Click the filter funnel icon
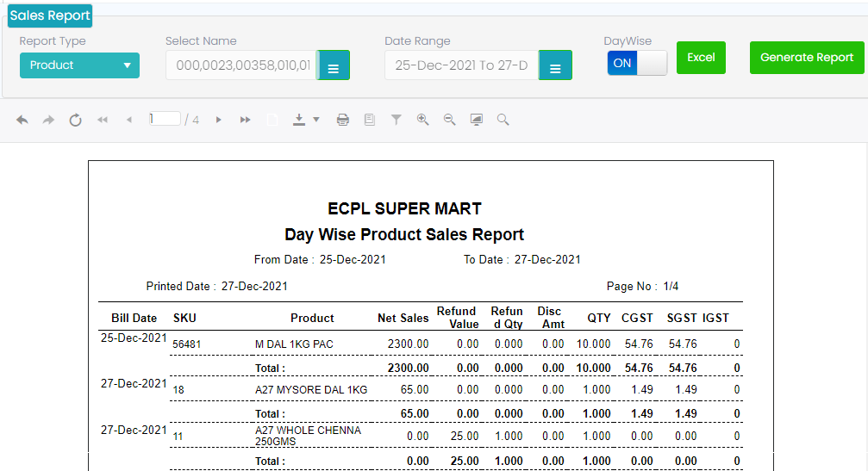 397,121
